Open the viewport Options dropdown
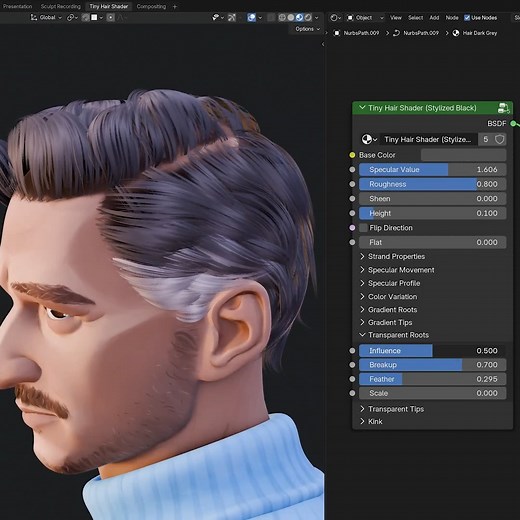 click(307, 29)
